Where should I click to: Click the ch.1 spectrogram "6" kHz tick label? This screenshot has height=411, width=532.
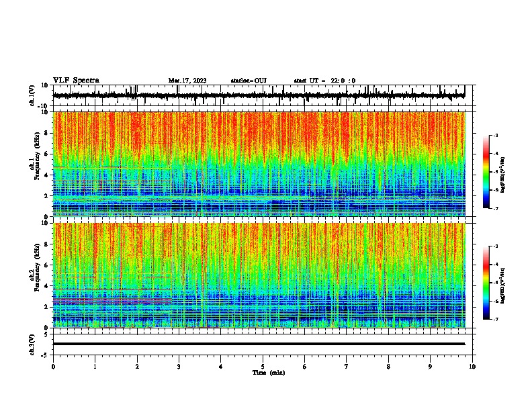pyautogui.click(x=47, y=154)
